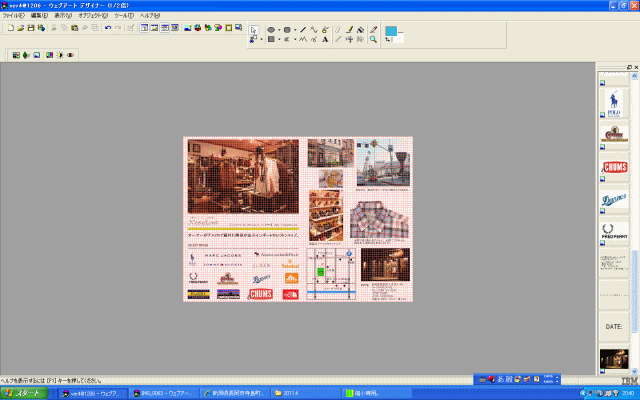Click the white background color swatch
Viewport: 640px width, 400px height.
pos(398,38)
